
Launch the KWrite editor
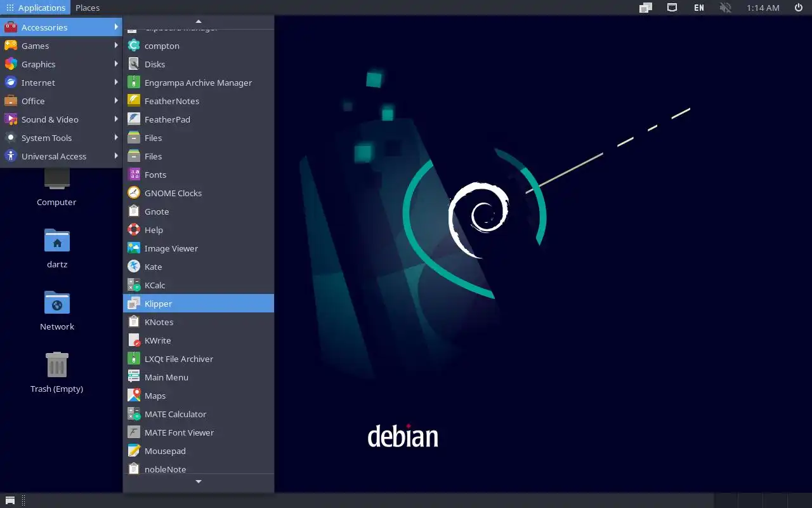coord(199,340)
